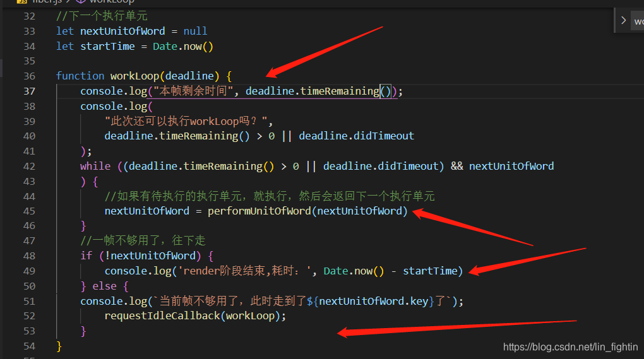The width and height of the screenshot is (644, 359).
Task: Click 'timeRemaining()' on line 40
Action: [x=204, y=136]
